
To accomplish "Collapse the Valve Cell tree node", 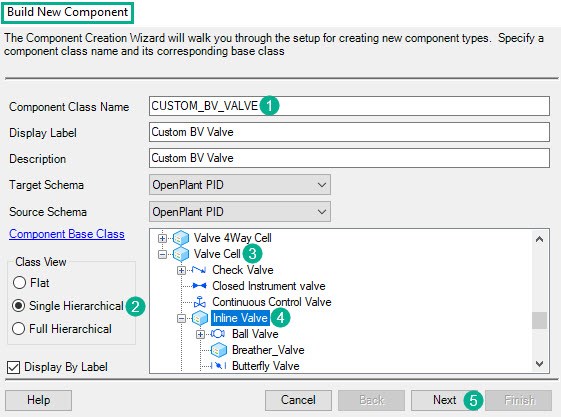I will [x=162, y=254].
